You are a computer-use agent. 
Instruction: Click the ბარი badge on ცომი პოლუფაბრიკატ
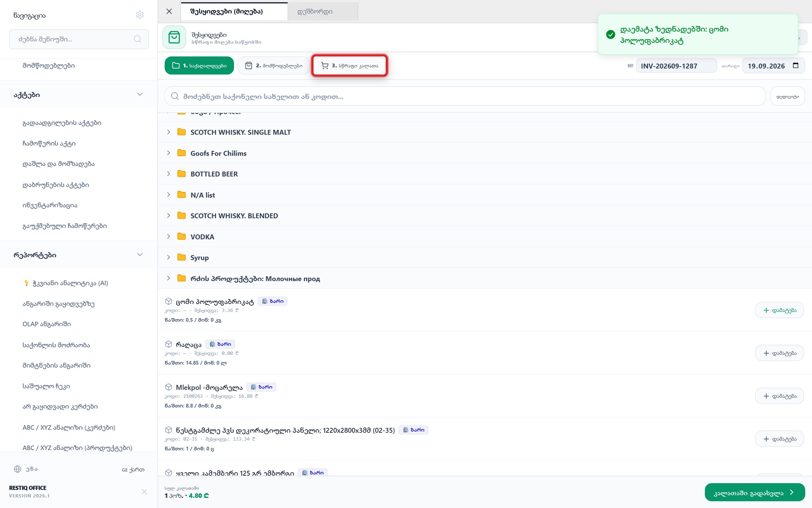click(x=273, y=301)
